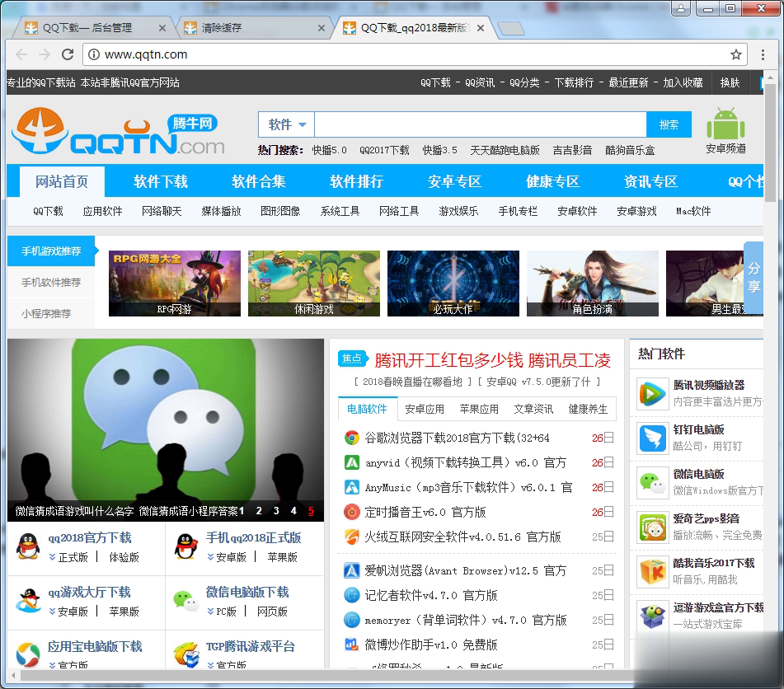Open a new tab with the new-tab button
The image size is (784, 689).
pyautogui.click(x=511, y=29)
